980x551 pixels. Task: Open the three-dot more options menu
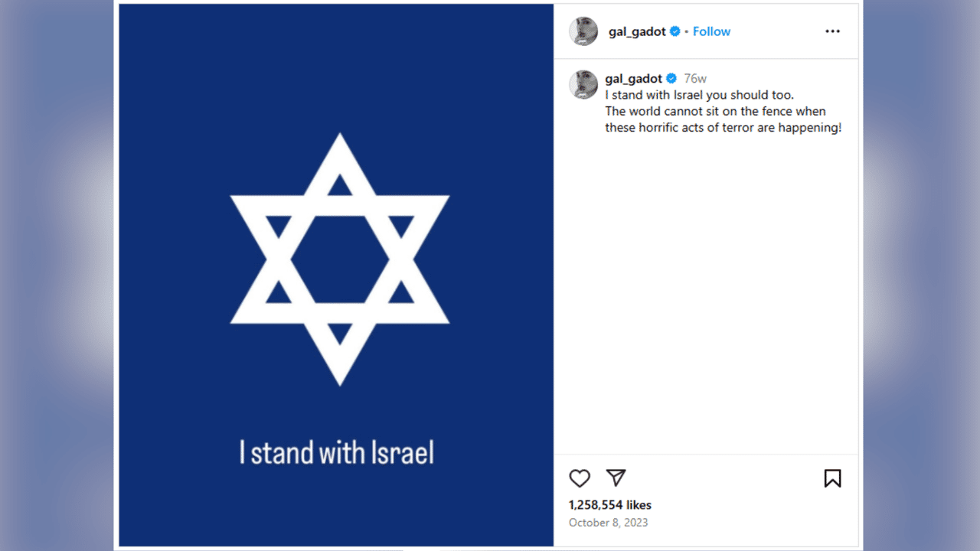click(x=832, y=31)
